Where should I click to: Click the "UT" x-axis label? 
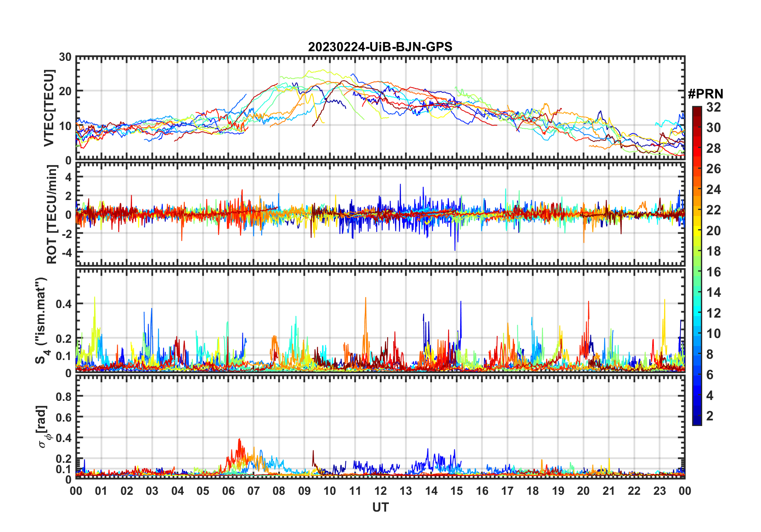[380, 508]
